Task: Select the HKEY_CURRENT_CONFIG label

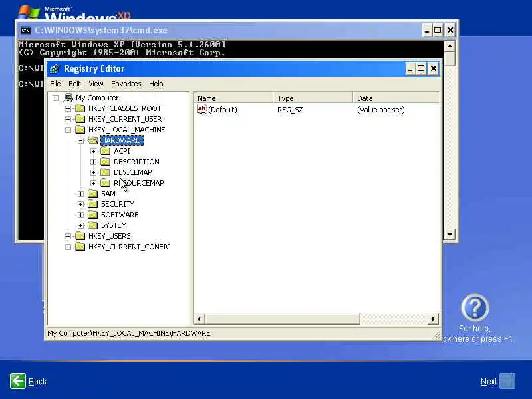Action: pyautogui.click(x=129, y=247)
